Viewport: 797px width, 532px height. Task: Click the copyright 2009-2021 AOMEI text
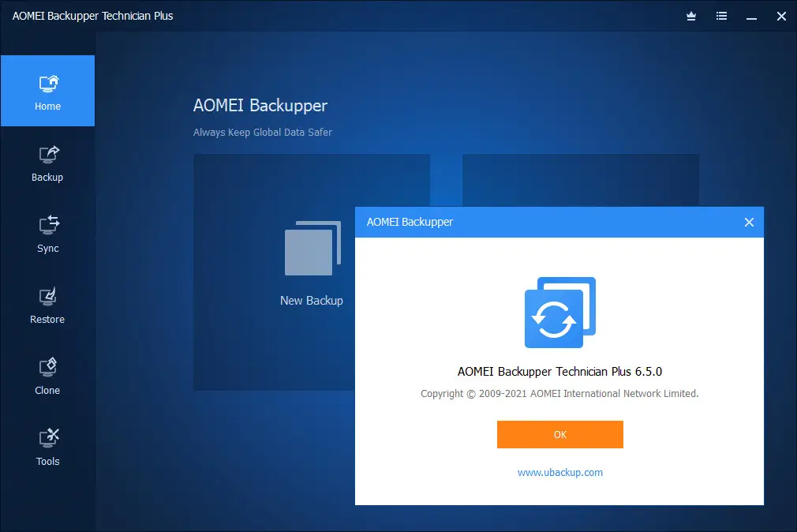[x=559, y=394]
